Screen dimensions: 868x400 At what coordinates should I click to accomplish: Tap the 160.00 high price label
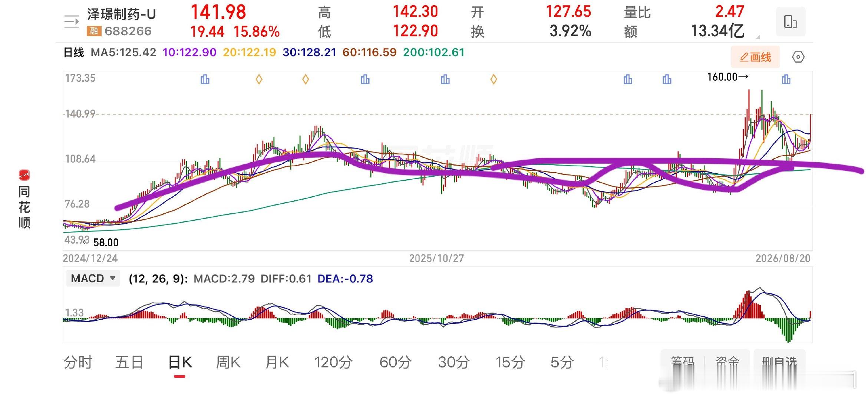pyautogui.click(x=722, y=77)
